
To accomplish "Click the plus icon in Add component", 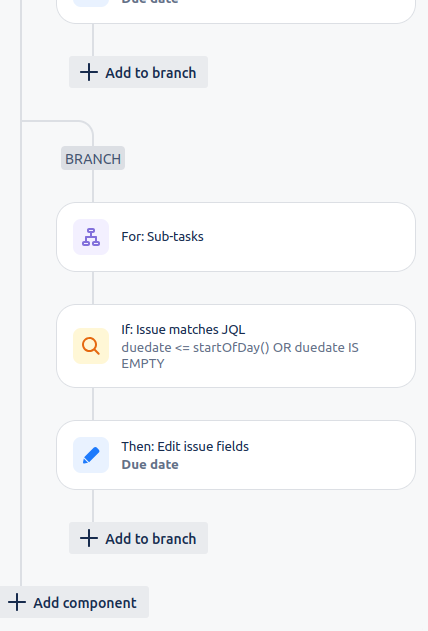I will click(x=17, y=602).
